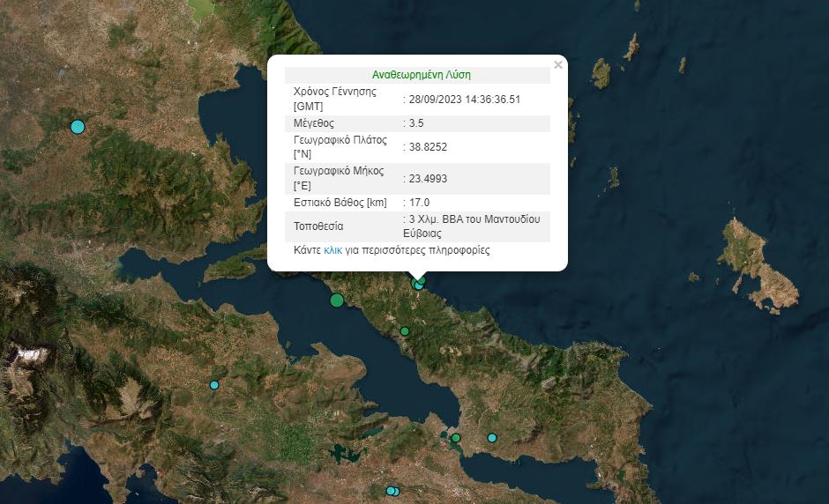Follow the blue "κλικ" link for more information
829x504 pixels.
(332, 250)
